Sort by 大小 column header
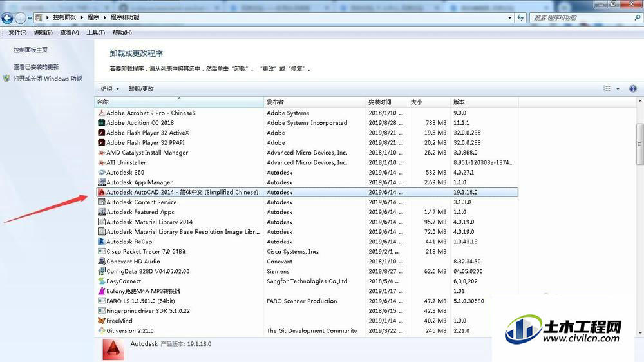Screen dimensions: 644x362 429,102
